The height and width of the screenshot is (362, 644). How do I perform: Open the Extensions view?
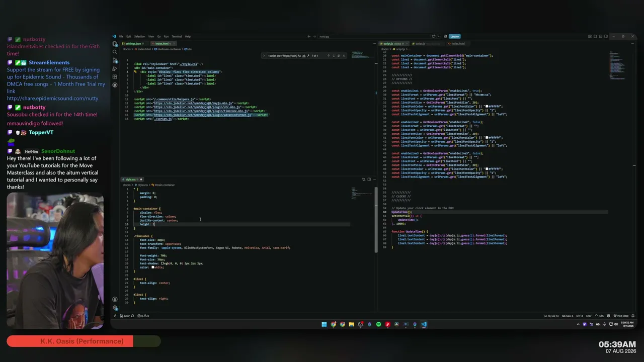pyautogui.click(x=115, y=76)
